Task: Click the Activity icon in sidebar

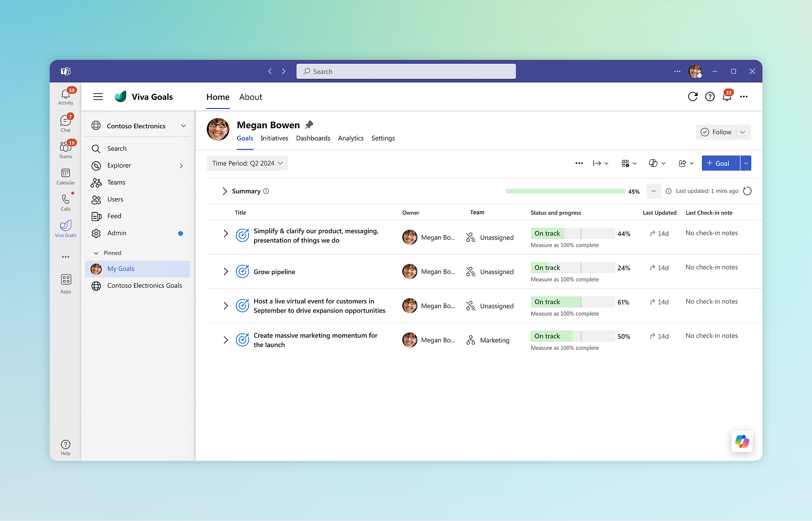Action: [x=65, y=95]
